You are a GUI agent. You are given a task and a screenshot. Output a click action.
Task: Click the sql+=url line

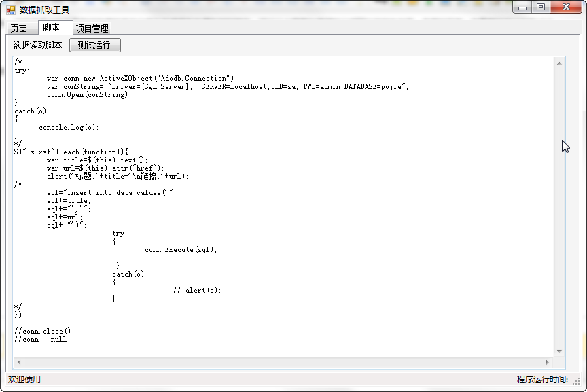pyautogui.click(x=65, y=217)
